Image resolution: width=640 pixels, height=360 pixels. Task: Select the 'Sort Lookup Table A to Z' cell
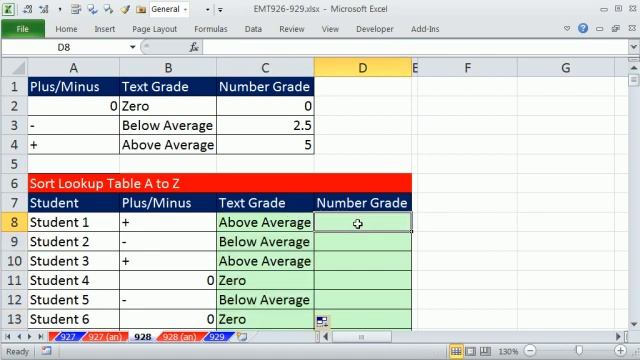pyautogui.click(x=220, y=183)
